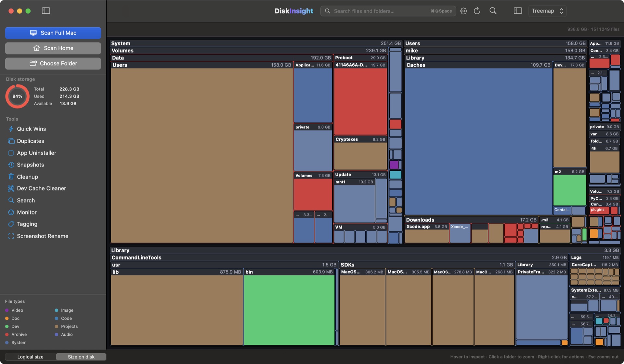
Task: Click the Logs 119.1 MB header
Action: [595, 257]
